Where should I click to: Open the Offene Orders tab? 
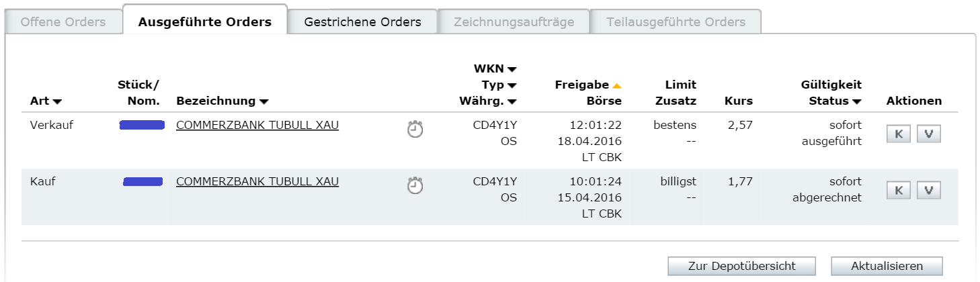(63, 22)
